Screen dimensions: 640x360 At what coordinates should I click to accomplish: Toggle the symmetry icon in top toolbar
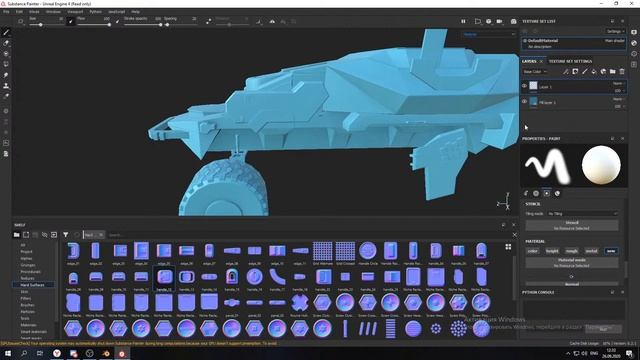272,21
